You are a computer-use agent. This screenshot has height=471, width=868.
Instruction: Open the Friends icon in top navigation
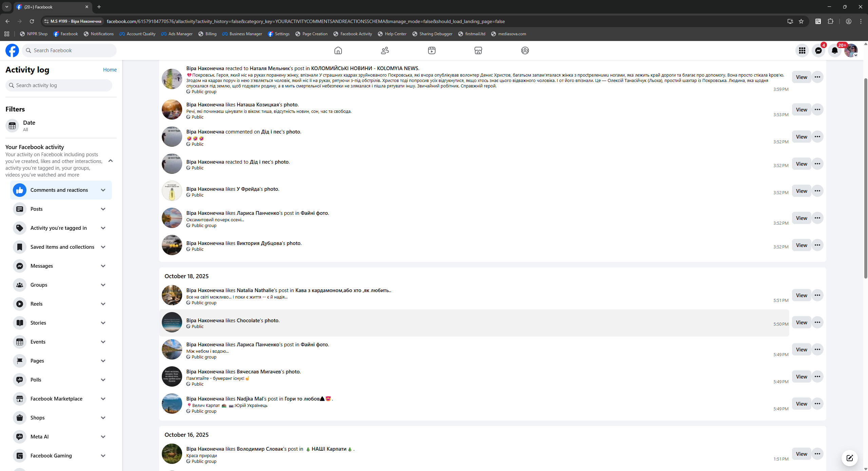click(385, 50)
